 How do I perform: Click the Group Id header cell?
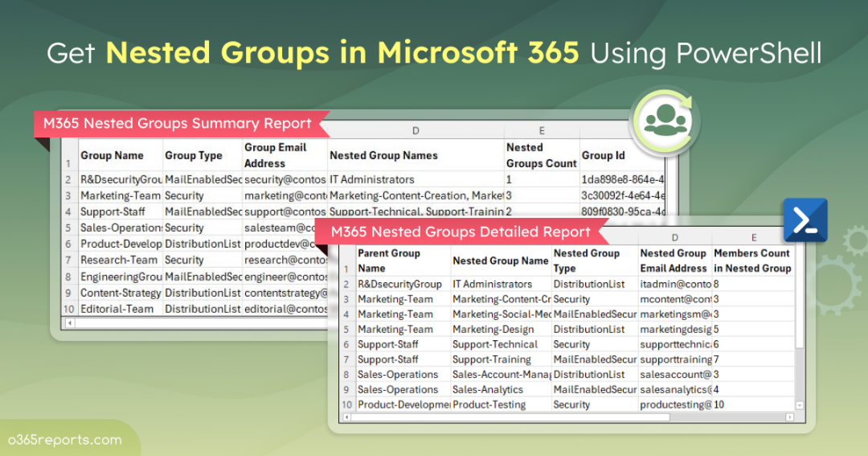(603, 155)
